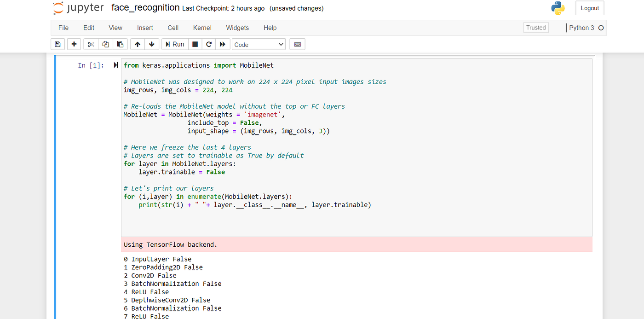Click the '6 BatchNormalization False' output line
Viewport: 644px width, 319px height.
point(172,308)
